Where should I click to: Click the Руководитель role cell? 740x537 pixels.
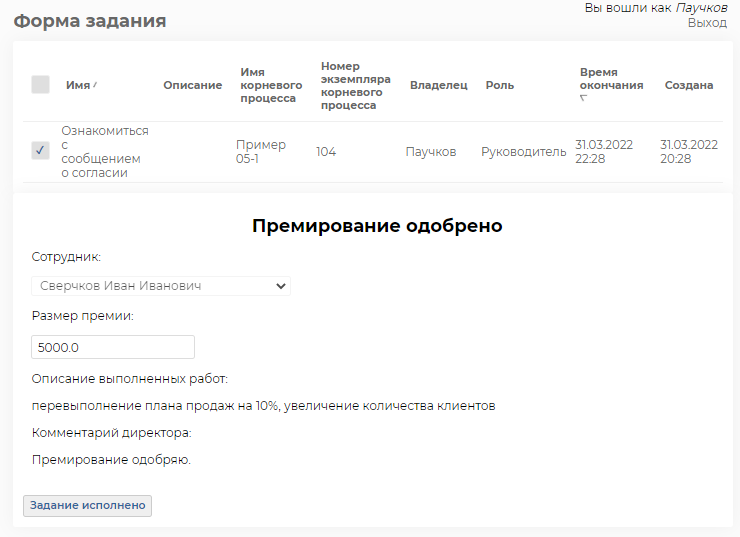tap(523, 152)
